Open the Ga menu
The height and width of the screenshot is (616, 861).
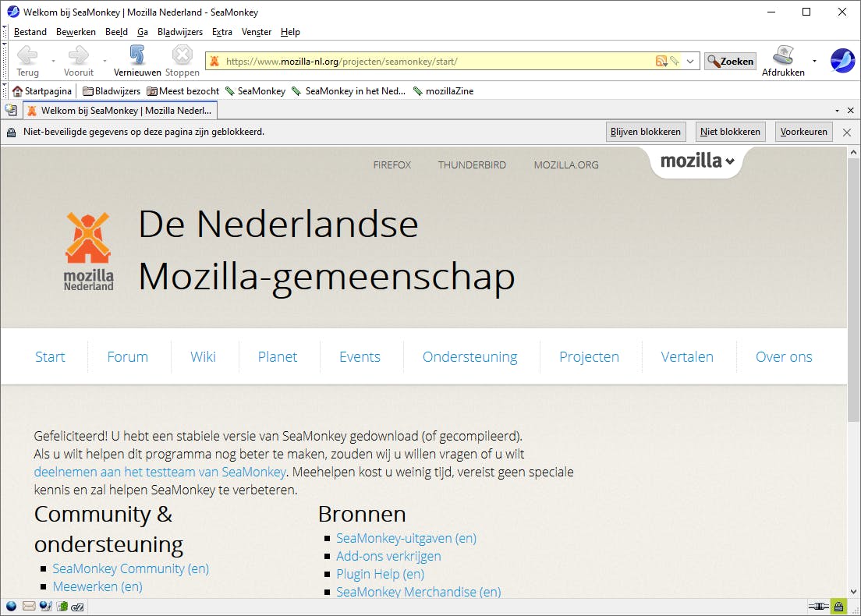tap(143, 32)
